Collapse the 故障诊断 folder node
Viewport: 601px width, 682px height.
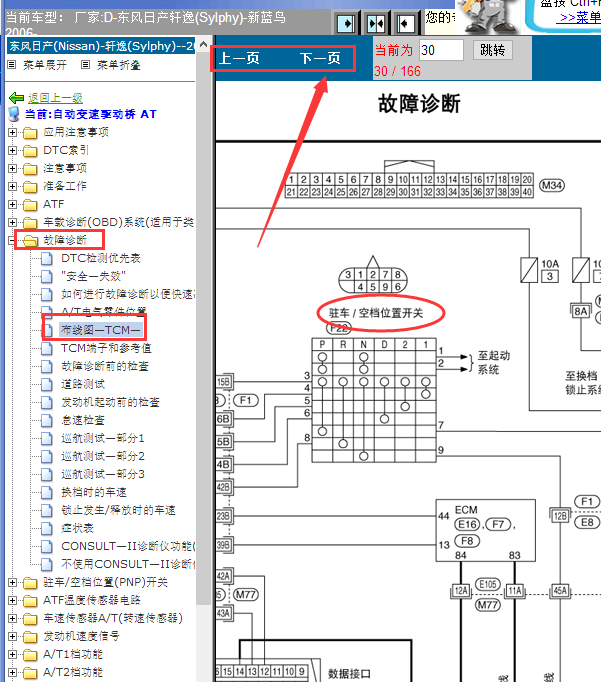click(13, 241)
